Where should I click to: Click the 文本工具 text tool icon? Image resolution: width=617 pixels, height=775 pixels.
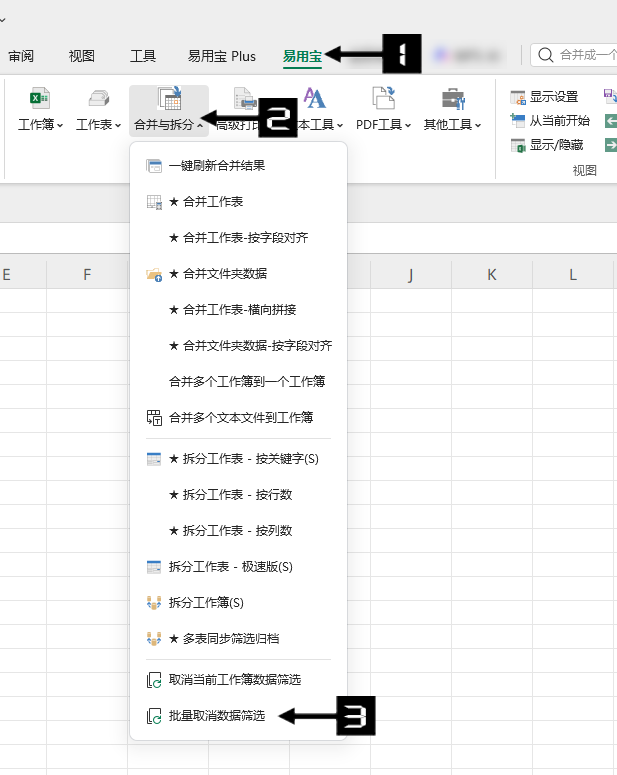click(x=315, y=98)
